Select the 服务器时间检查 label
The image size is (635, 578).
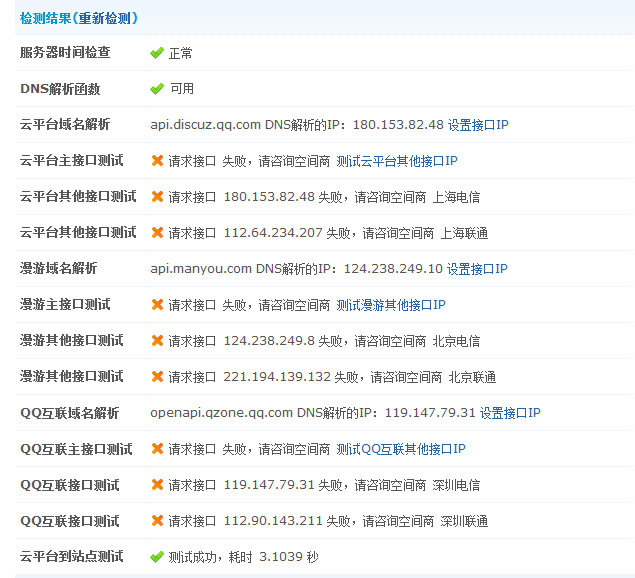pos(65,52)
